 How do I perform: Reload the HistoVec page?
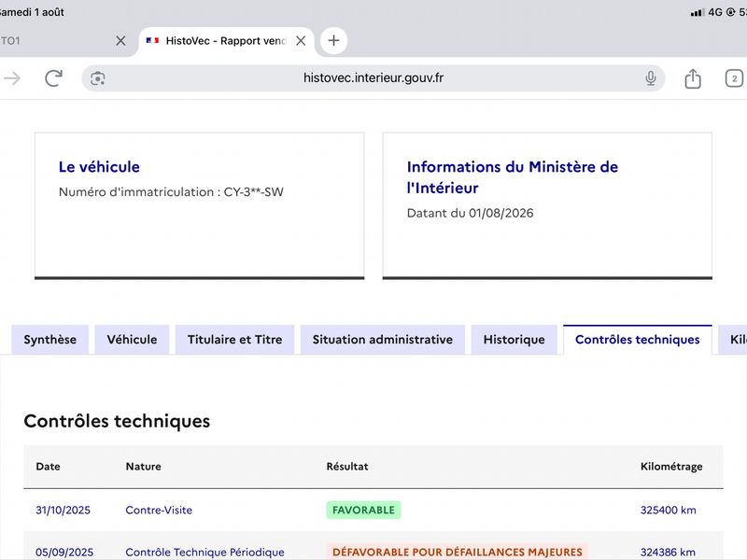53,78
